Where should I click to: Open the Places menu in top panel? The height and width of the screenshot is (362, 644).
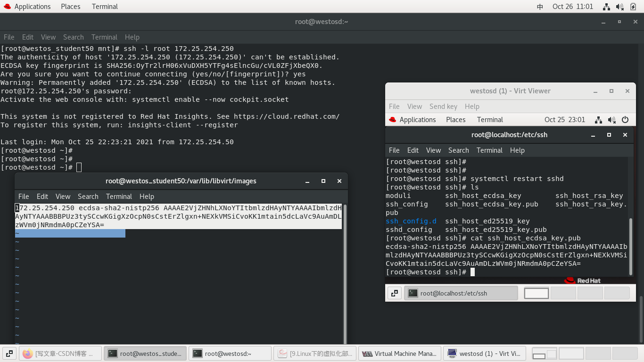tap(71, 7)
